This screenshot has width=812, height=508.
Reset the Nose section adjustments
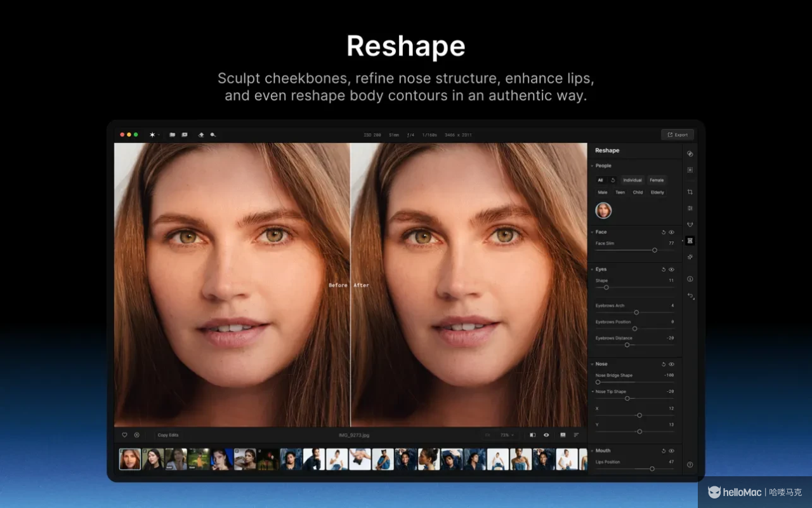coord(664,364)
